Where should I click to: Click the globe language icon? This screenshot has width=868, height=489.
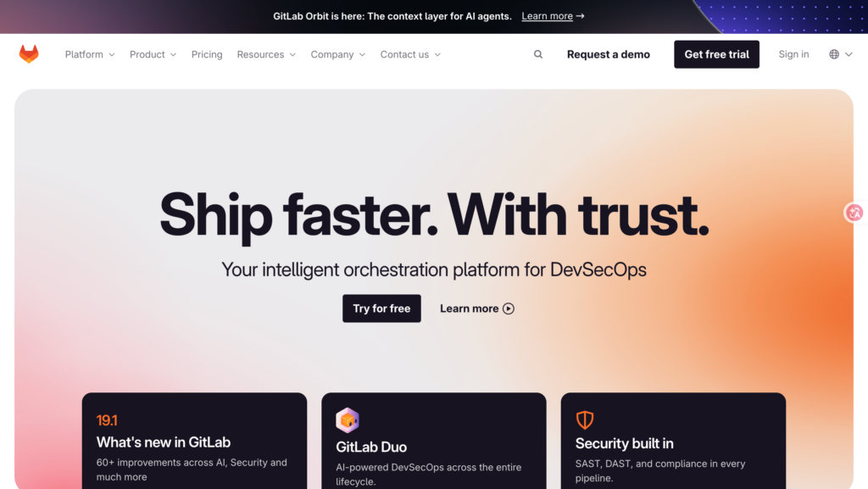click(834, 54)
